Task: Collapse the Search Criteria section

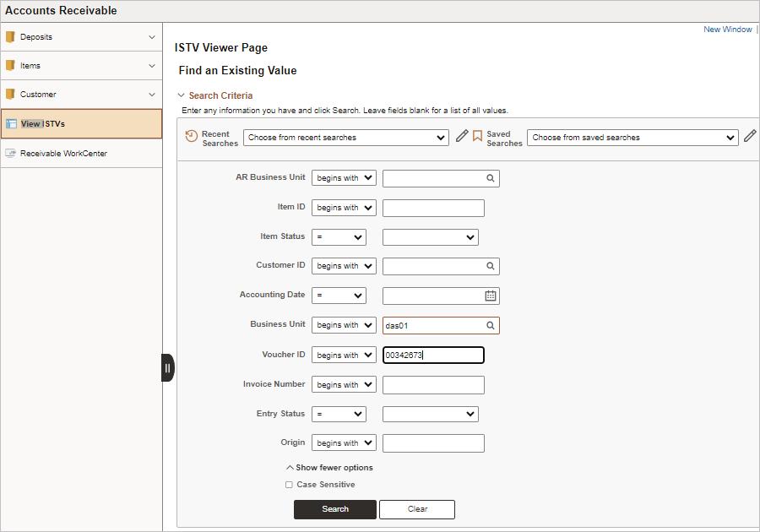Action: coord(181,95)
